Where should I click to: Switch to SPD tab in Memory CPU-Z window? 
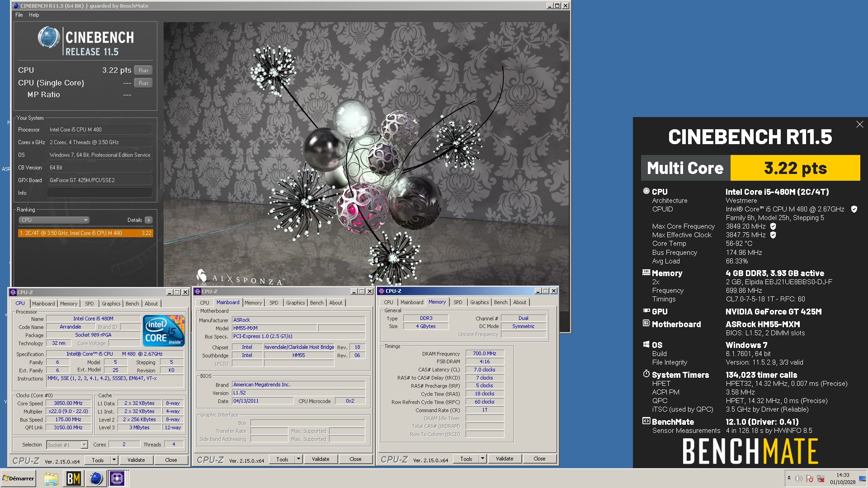[458, 302]
